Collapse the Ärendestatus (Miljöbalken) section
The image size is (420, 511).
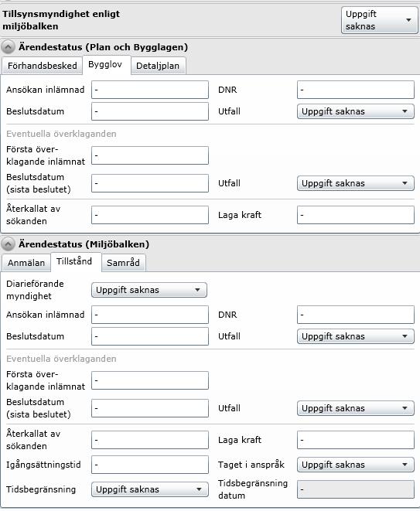[8, 244]
